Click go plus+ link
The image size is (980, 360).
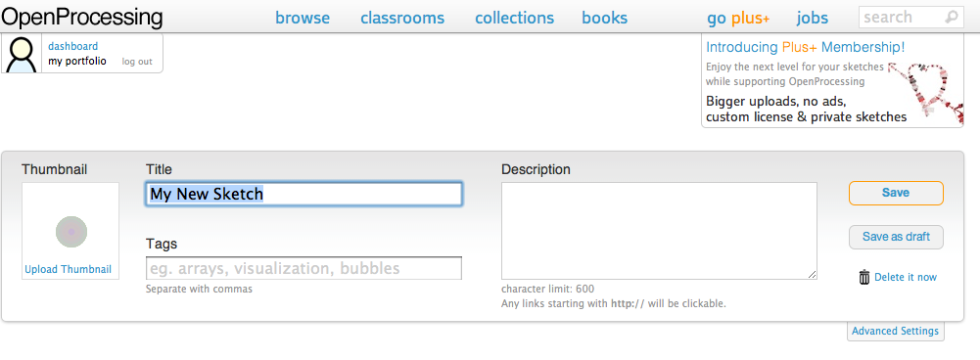click(738, 19)
